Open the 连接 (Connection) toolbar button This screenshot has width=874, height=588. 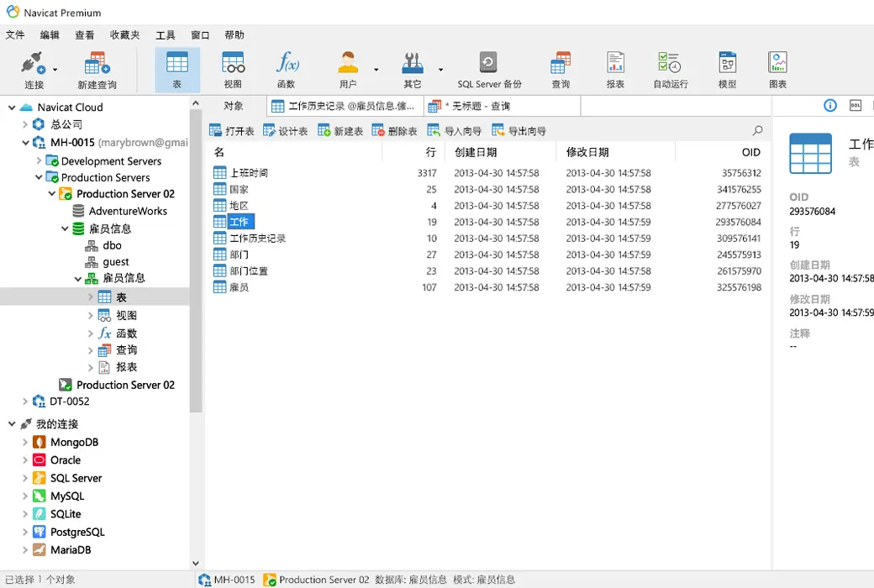pos(34,71)
